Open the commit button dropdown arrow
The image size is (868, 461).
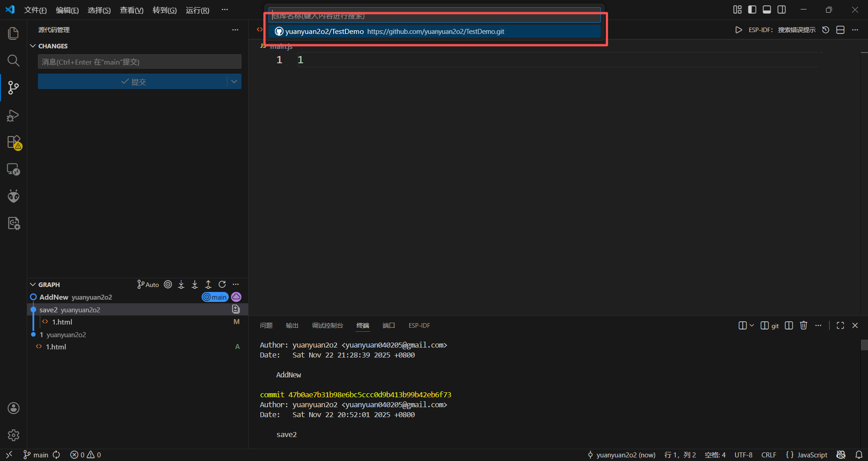[234, 81]
